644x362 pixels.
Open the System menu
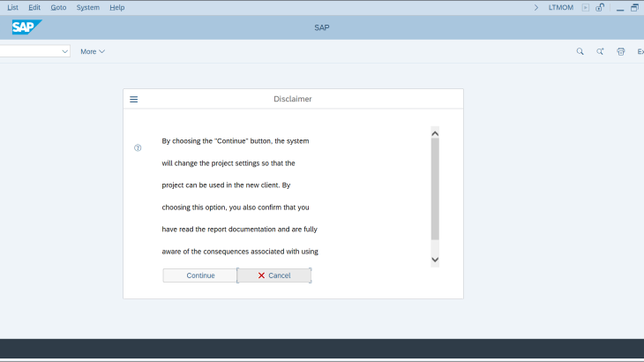(88, 7)
